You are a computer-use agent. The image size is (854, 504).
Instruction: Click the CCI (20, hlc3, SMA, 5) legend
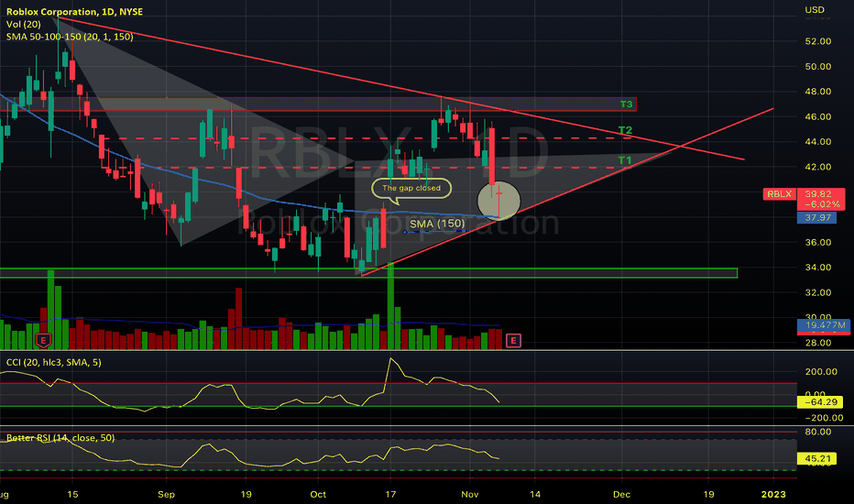53,362
